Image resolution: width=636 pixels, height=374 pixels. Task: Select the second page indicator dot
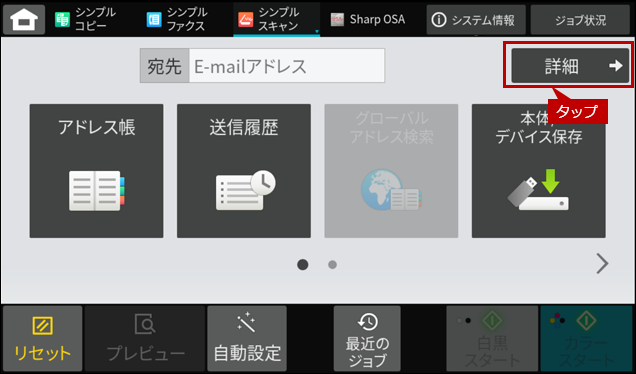pyautogui.click(x=332, y=265)
